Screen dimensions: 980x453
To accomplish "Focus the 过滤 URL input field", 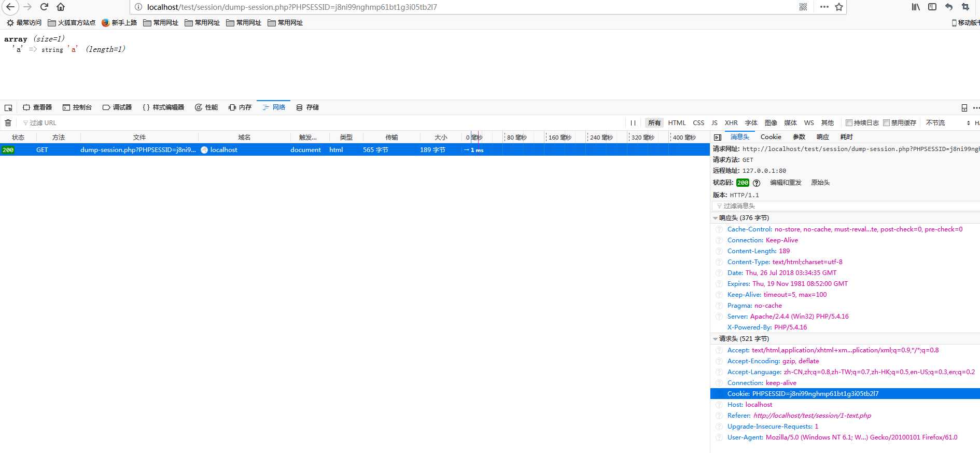I will [321, 122].
